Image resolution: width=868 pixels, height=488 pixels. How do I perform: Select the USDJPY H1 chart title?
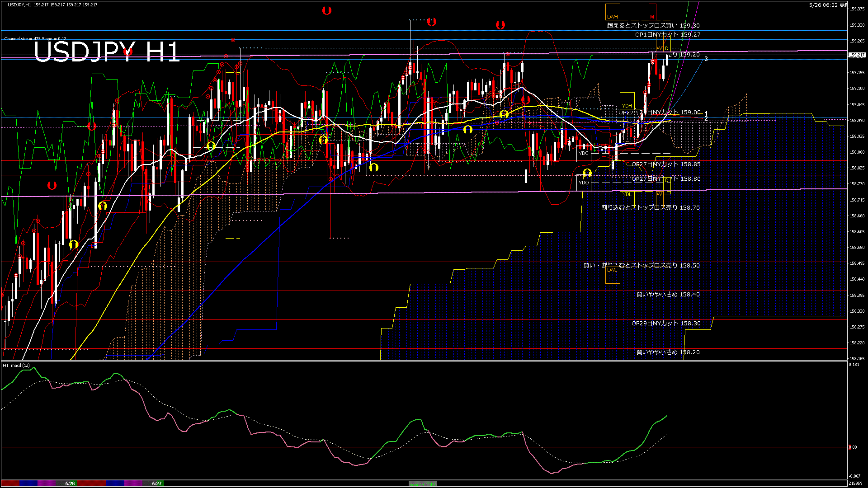pyautogui.click(x=107, y=52)
